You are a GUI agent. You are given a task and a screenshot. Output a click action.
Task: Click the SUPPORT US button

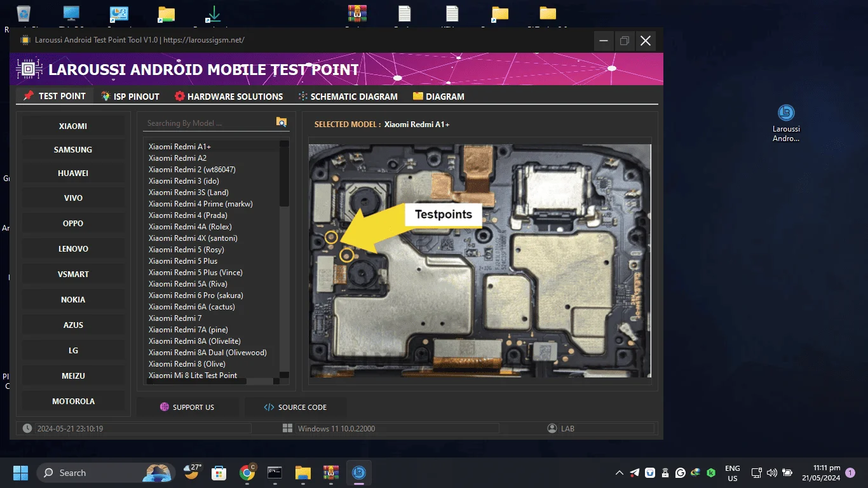point(187,407)
